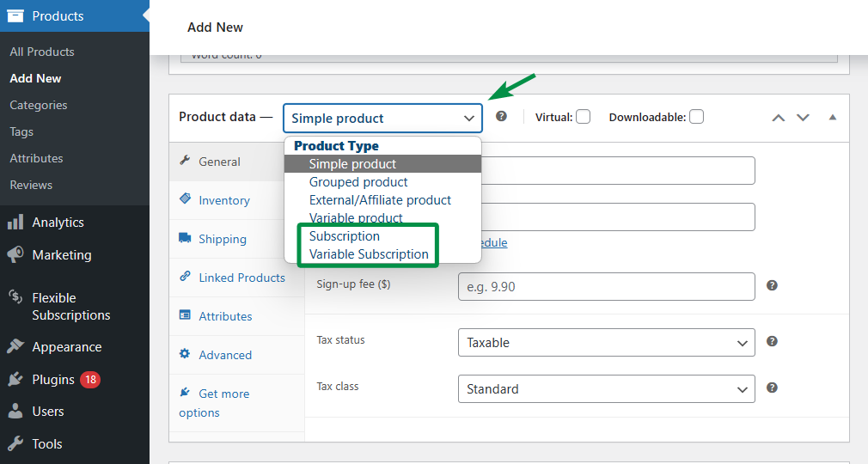
Task: Click the Users person icon
Action: (15, 412)
